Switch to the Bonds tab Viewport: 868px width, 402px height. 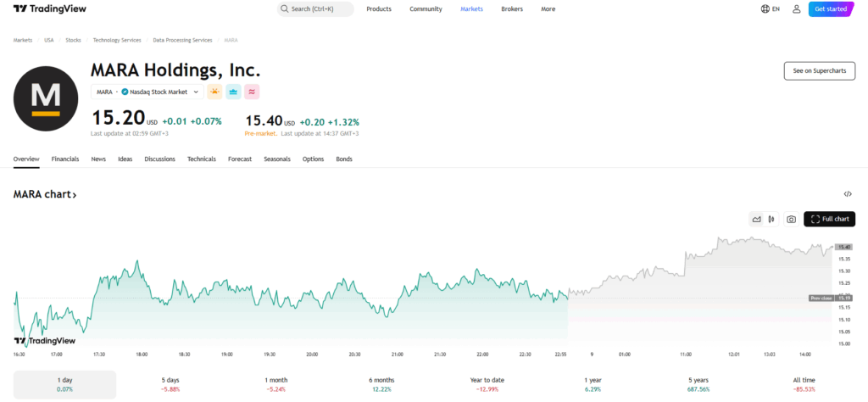point(344,159)
